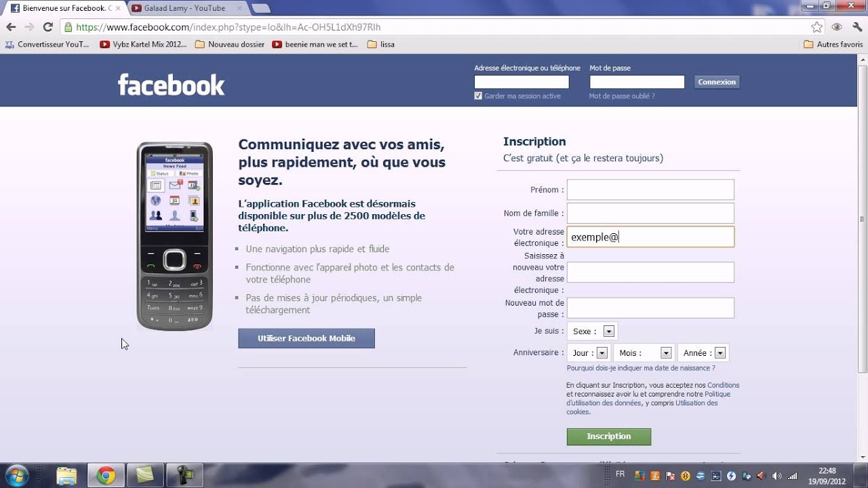Close the Bienvenue sur Facebook tab
The image size is (868, 488).
(x=119, y=8)
